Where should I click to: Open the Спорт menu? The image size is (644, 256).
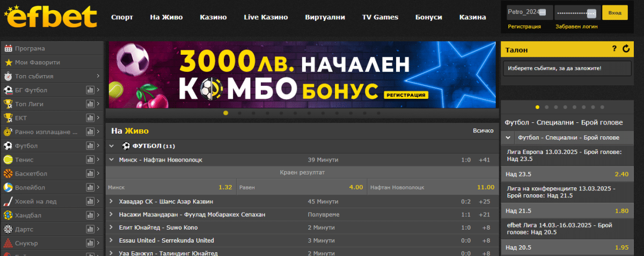[x=122, y=17]
